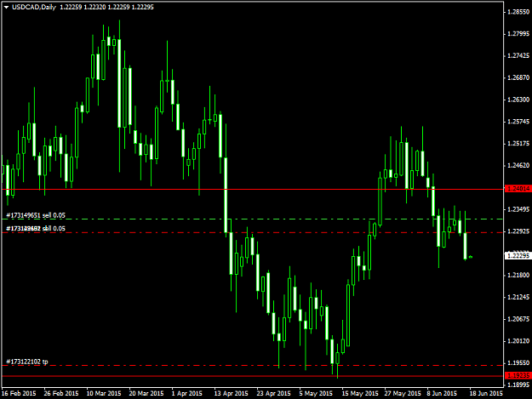The image size is (532, 399).
Task: Click the 1 Apr 2015 date label
Action: coord(187,394)
